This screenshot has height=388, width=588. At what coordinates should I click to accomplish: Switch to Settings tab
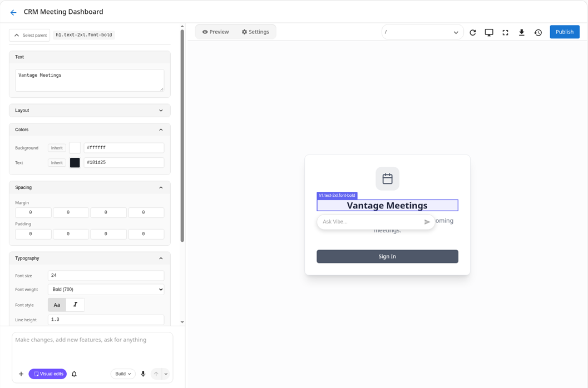(255, 32)
